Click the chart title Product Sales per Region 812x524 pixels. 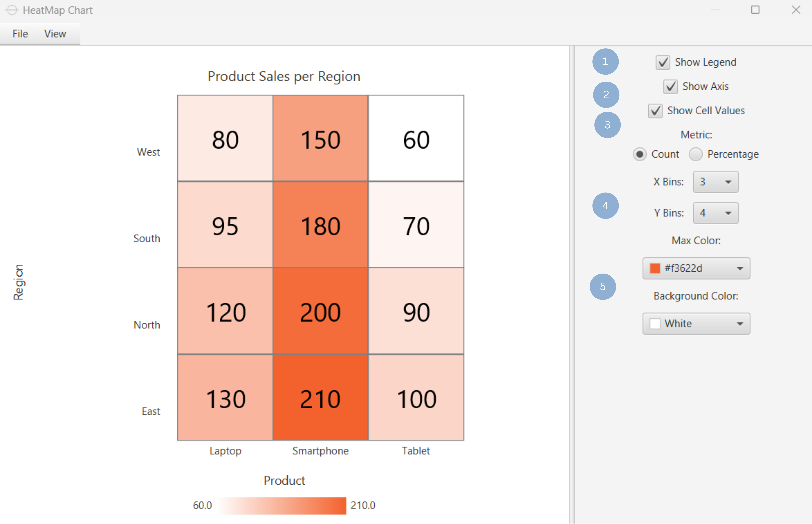[284, 76]
